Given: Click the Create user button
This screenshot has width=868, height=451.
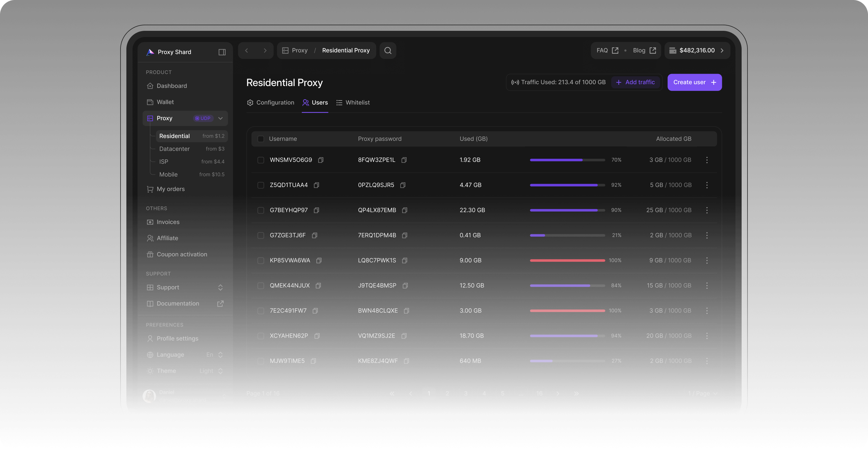Looking at the screenshot, I should (694, 82).
